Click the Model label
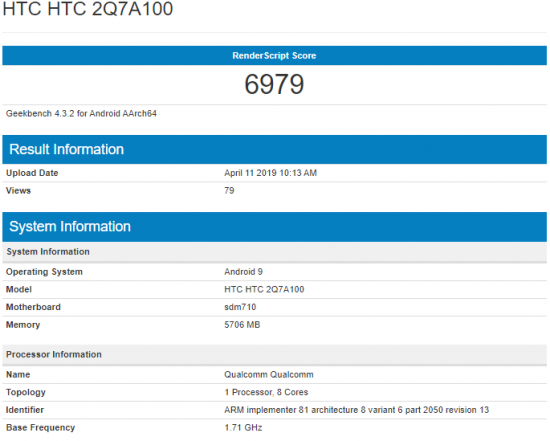This screenshot has width=550, height=441. click(x=19, y=289)
